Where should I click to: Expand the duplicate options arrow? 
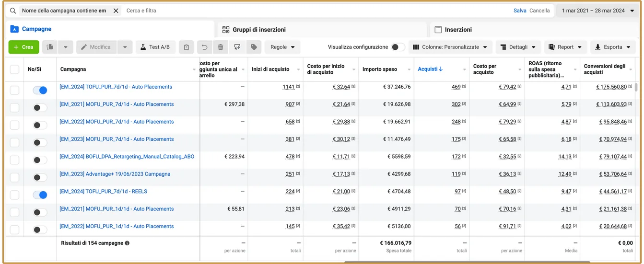pos(66,47)
